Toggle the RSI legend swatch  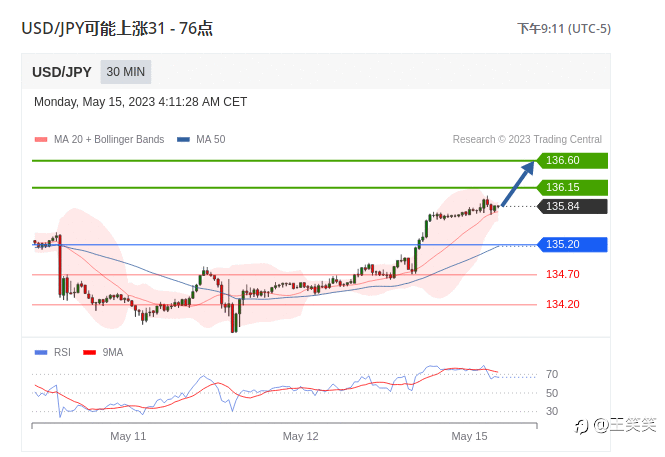[x=41, y=352]
